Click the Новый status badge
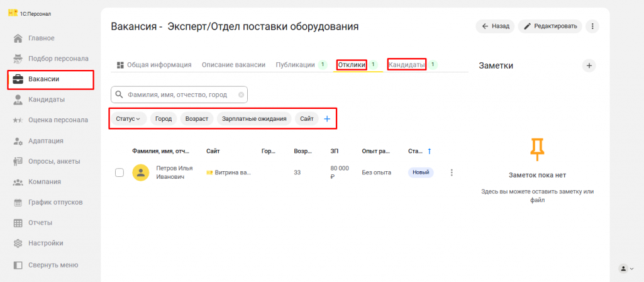The width and height of the screenshot is (644, 282). 421,172
